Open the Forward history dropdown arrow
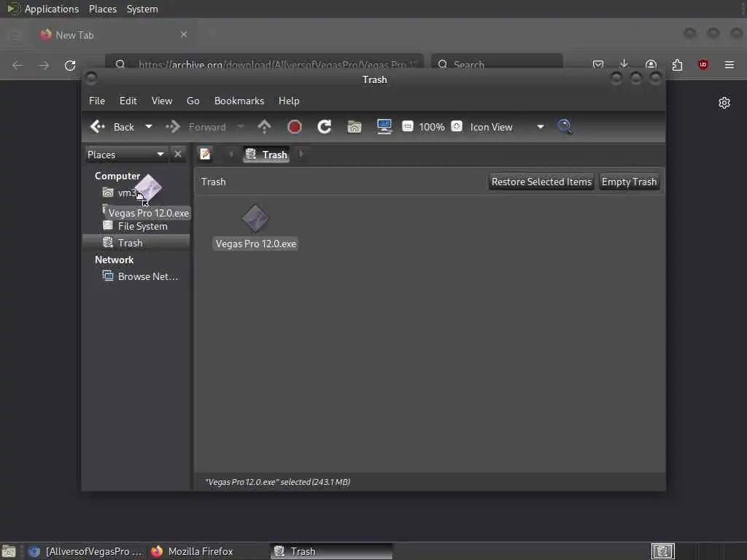747x560 pixels. click(x=240, y=127)
